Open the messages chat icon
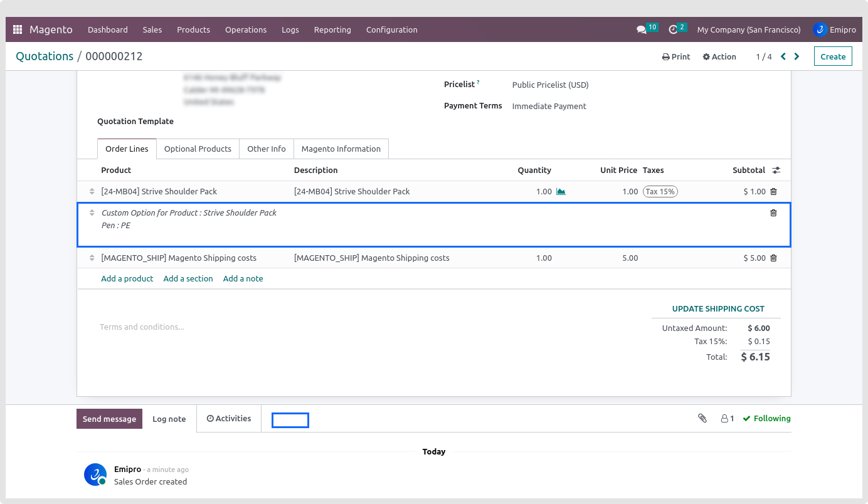868x504 pixels. [x=641, y=29]
